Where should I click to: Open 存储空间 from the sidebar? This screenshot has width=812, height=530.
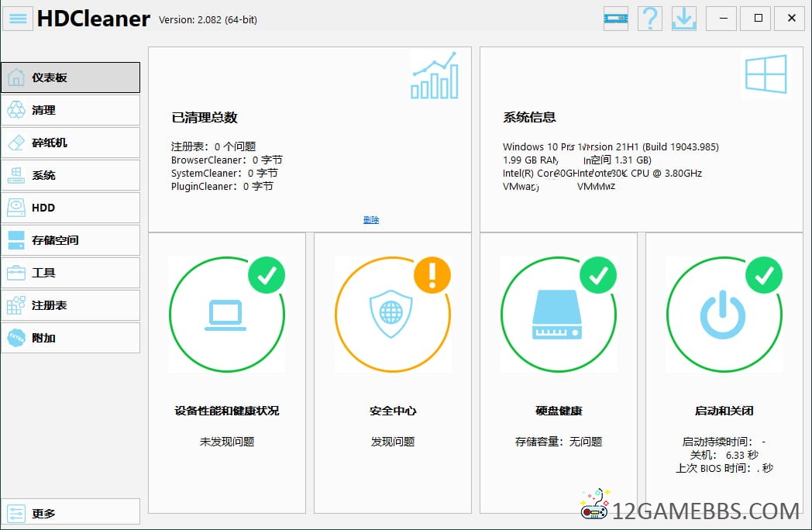tap(71, 240)
